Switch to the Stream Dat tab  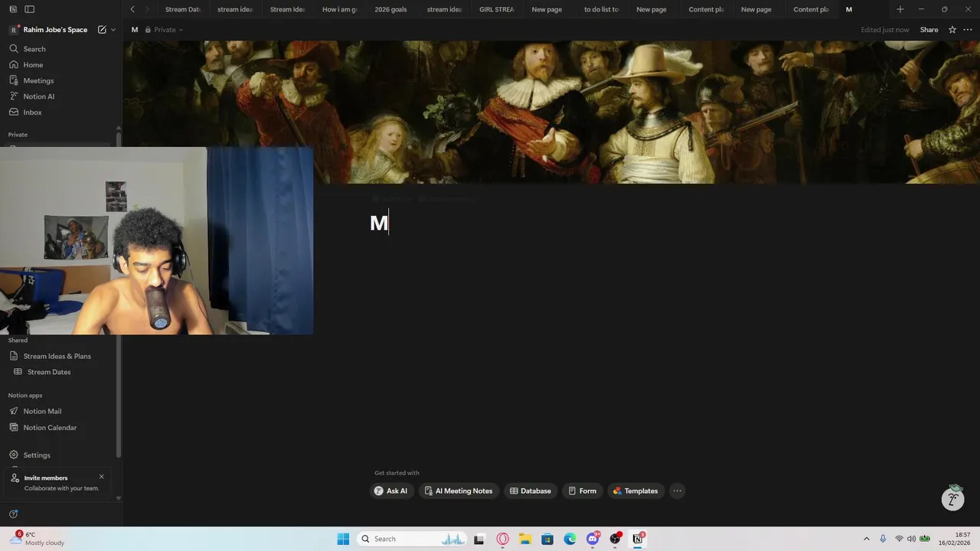click(x=182, y=9)
